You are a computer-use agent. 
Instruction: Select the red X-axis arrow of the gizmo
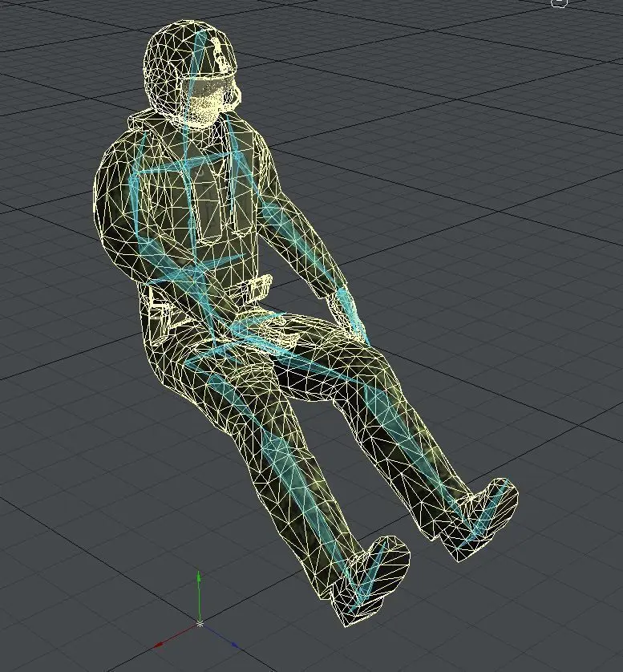(x=176, y=636)
